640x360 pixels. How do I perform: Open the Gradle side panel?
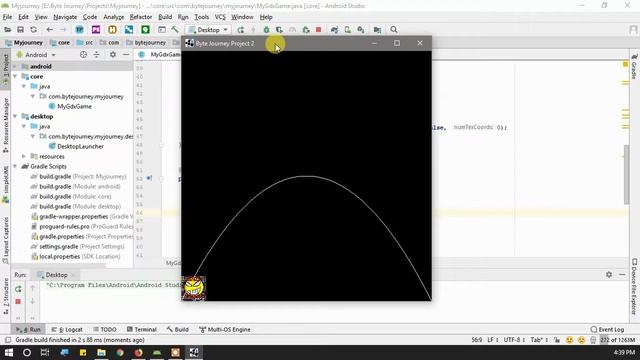coord(634,66)
